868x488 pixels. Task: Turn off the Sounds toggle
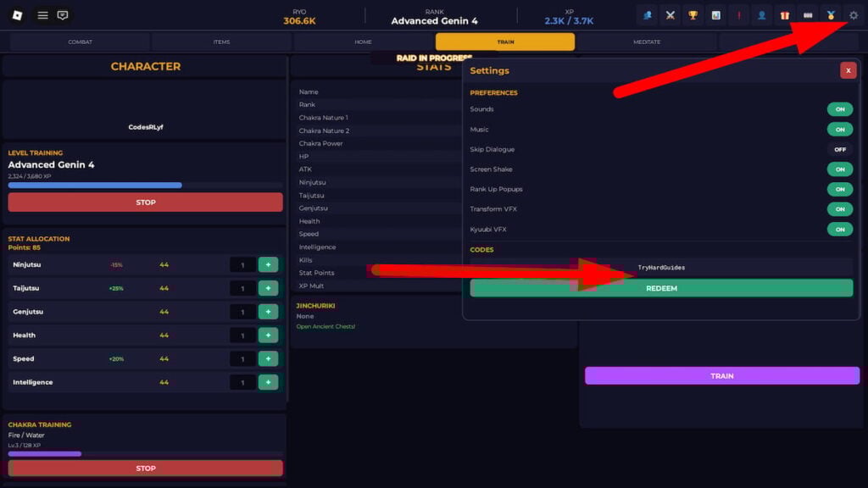point(840,109)
